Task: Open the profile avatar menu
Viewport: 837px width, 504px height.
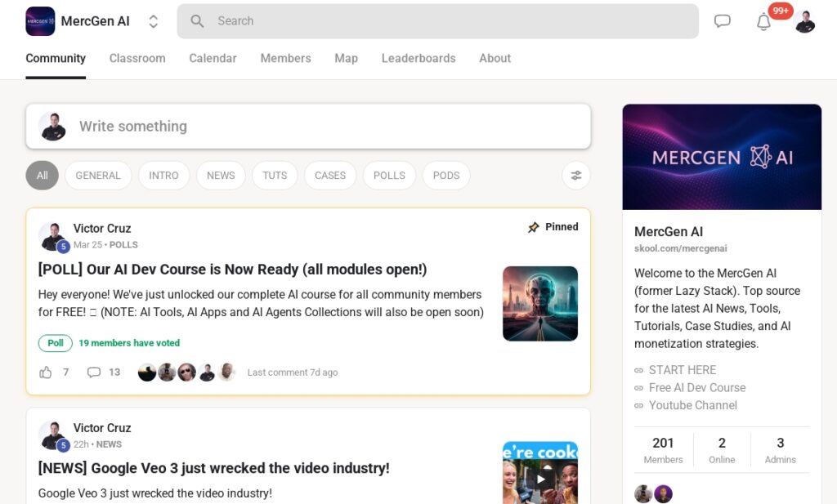Action: 804,21
